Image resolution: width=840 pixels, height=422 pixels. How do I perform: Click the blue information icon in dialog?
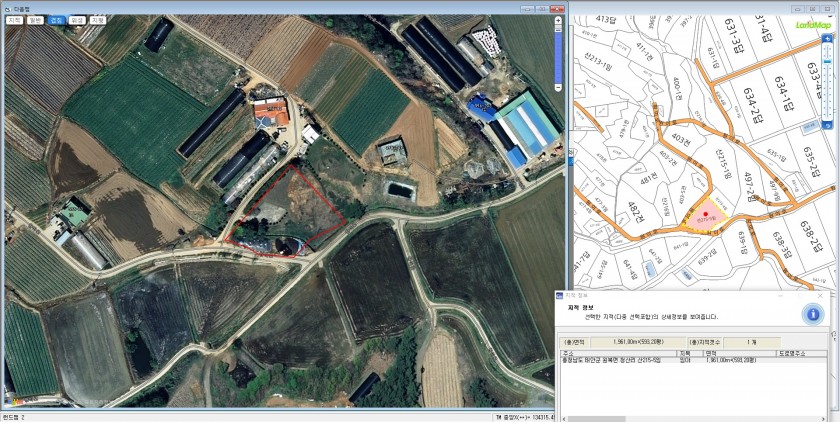click(x=814, y=315)
